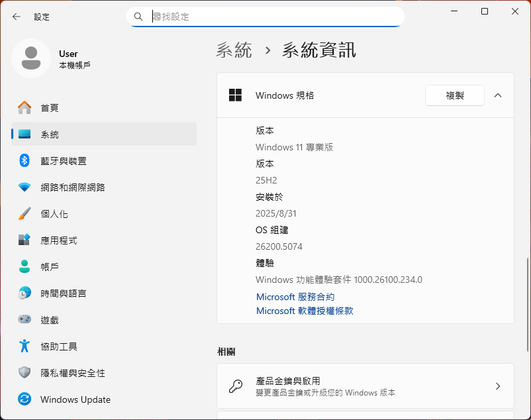Open the 首頁 settings page

click(104, 108)
